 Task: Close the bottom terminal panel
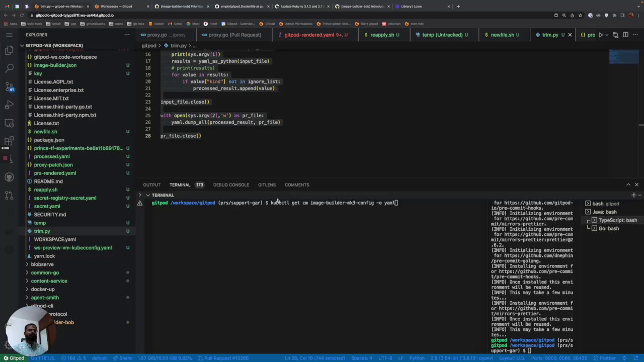pos(636,185)
